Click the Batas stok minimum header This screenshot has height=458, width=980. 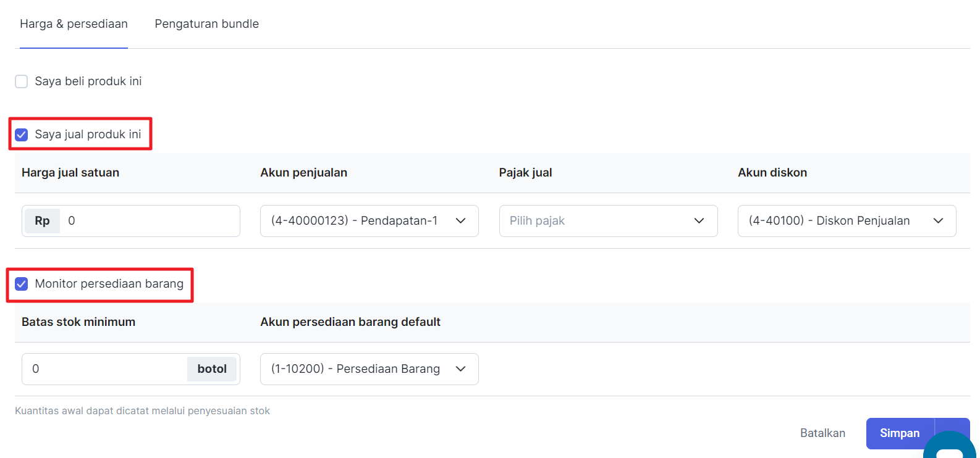pyautogui.click(x=78, y=322)
